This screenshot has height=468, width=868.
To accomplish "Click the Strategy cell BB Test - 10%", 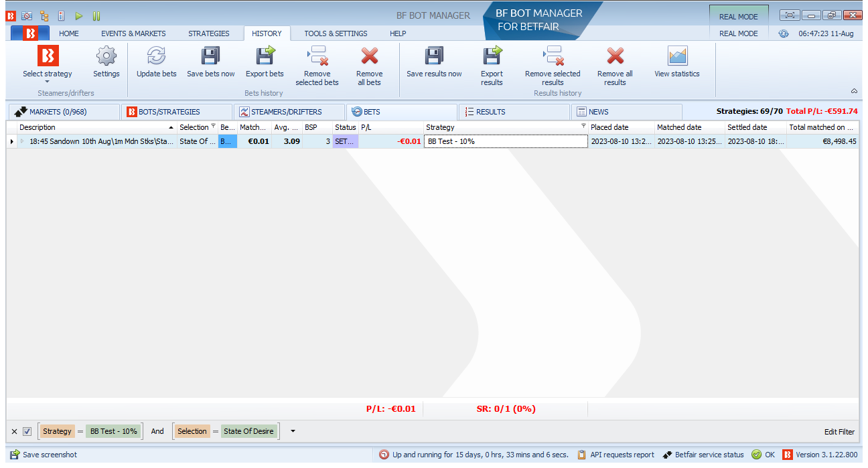I will (506, 141).
